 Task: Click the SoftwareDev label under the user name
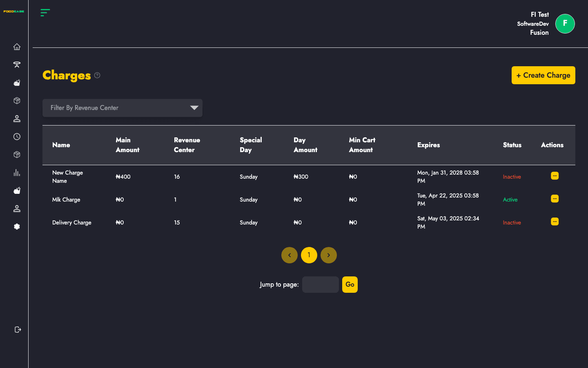(533, 24)
